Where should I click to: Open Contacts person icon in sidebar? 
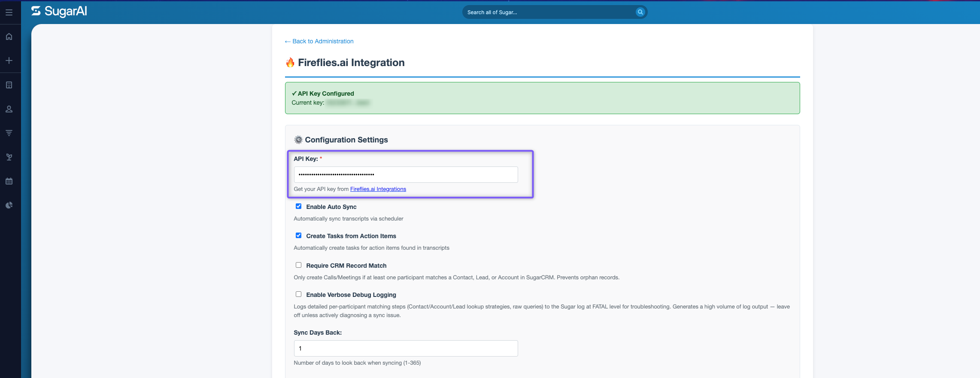coord(9,109)
